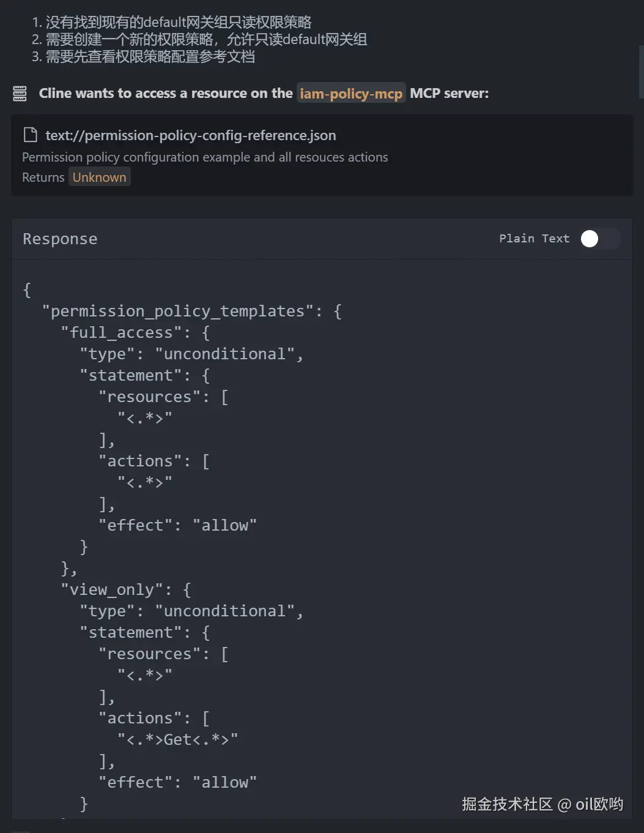644x833 pixels.
Task: Toggle the Plain Text switch
Action: click(x=599, y=239)
